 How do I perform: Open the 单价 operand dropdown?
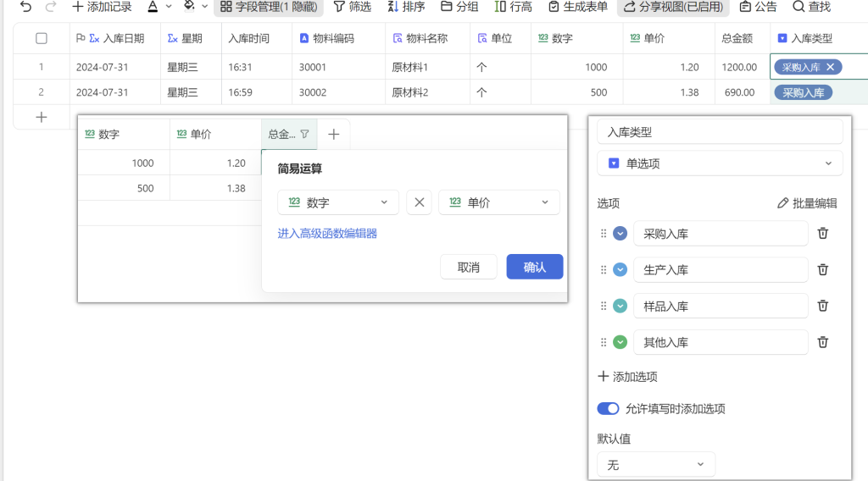click(498, 202)
